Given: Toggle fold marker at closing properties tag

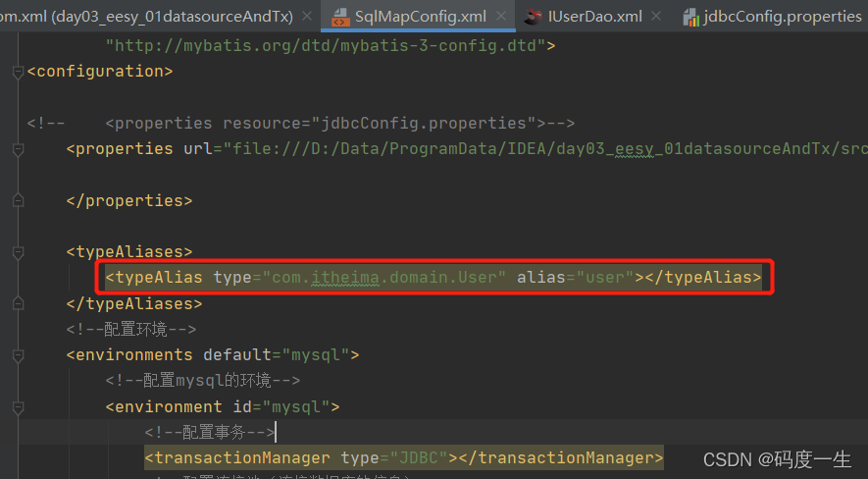Looking at the screenshot, I should pyautogui.click(x=18, y=200).
